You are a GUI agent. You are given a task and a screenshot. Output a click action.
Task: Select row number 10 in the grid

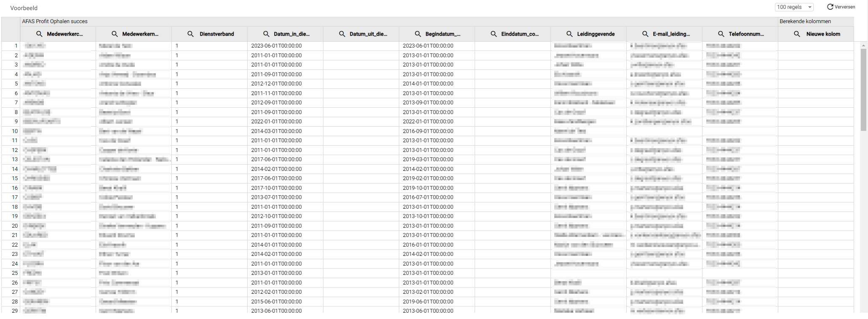click(15, 131)
